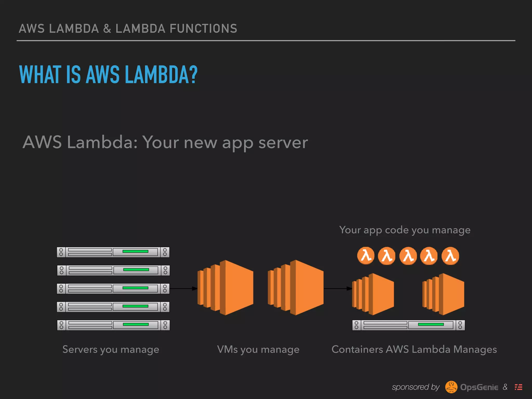This screenshot has height=399, width=532.
Task: Click the 'Containers AWS Lambda Manages' caption
Action: tap(414, 349)
